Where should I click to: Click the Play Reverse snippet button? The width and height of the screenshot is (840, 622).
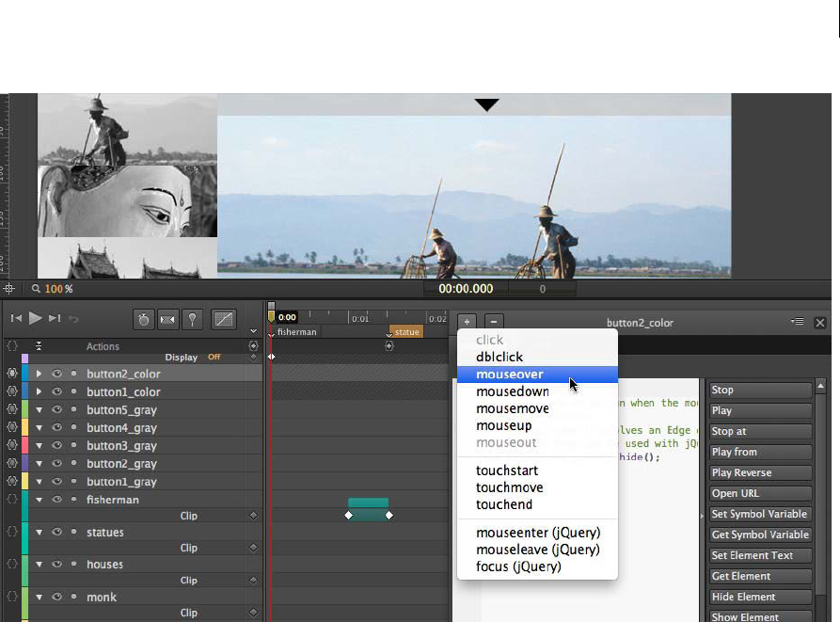[760, 472]
